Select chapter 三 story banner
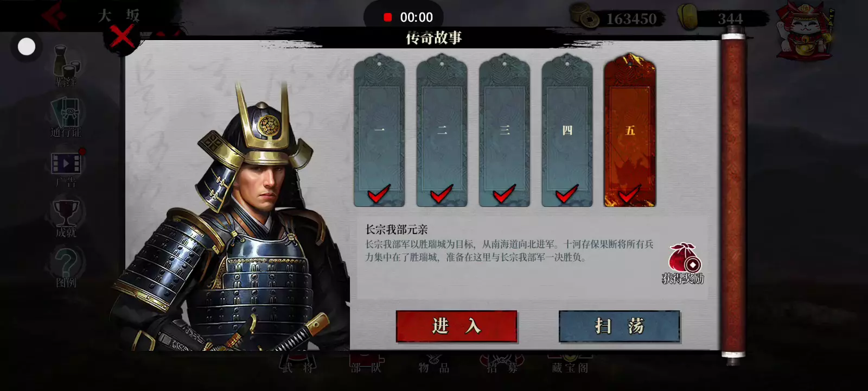 point(505,130)
